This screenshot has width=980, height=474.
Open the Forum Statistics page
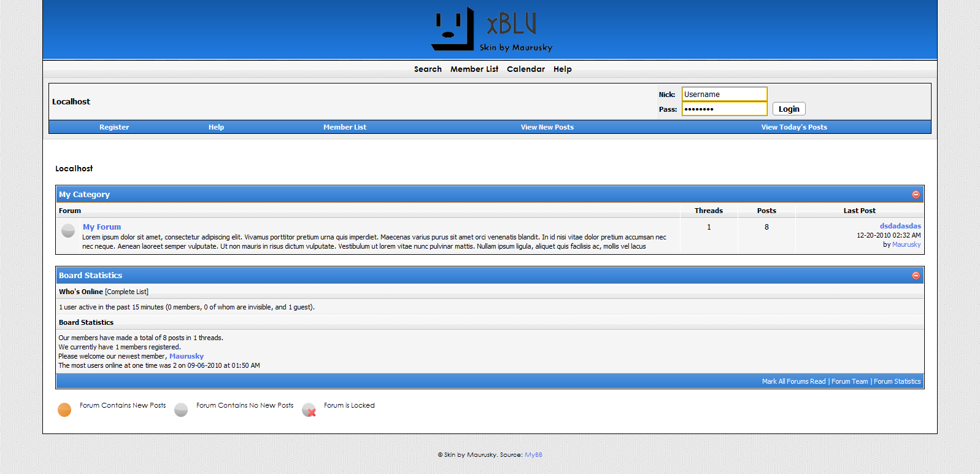pyautogui.click(x=897, y=381)
